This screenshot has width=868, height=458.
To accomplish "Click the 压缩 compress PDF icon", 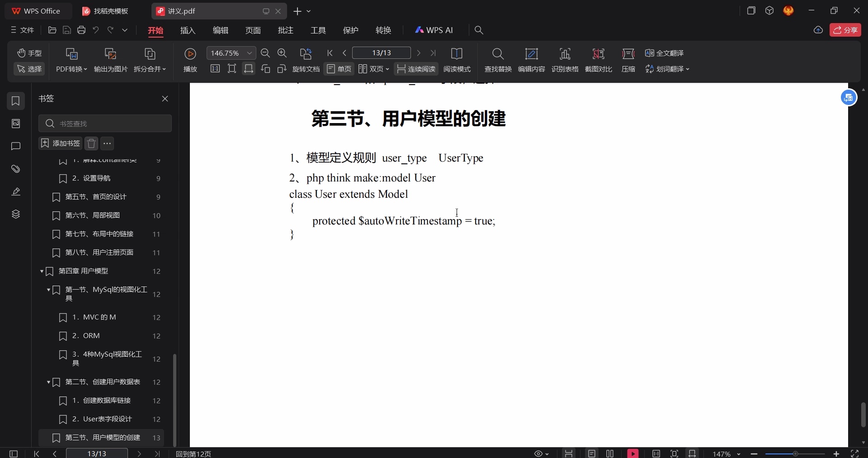I will [629, 60].
